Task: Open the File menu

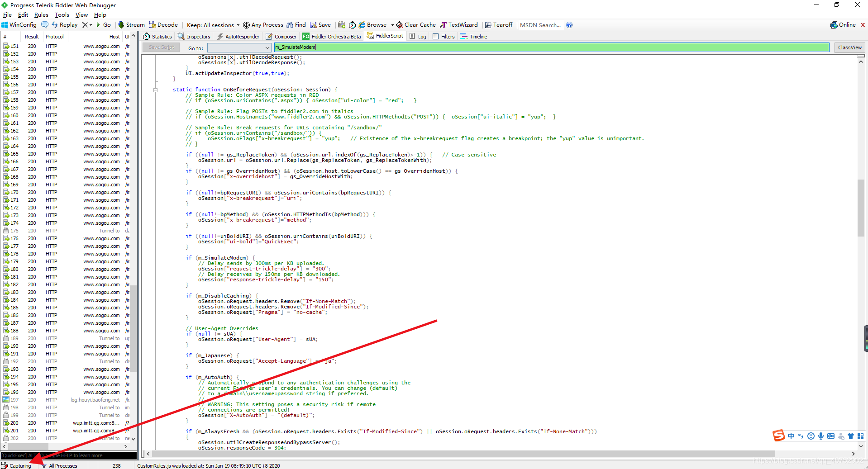Action: [7, 15]
